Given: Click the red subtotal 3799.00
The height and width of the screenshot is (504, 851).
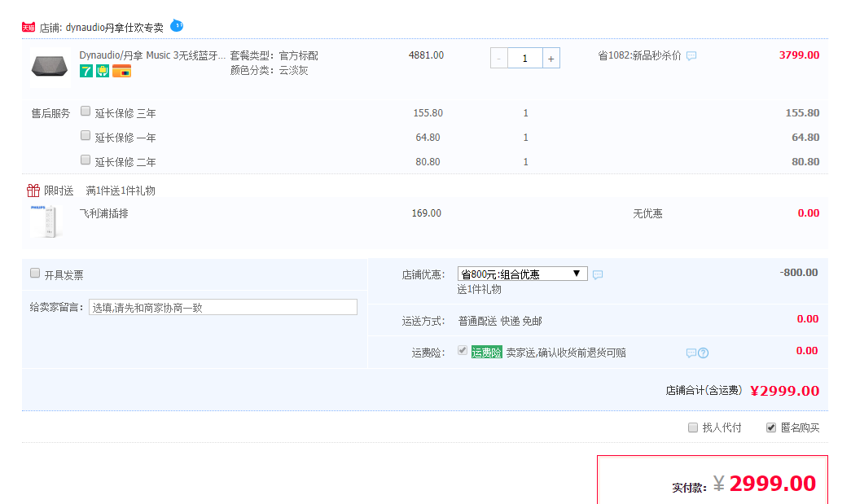Looking at the screenshot, I should click(800, 55).
